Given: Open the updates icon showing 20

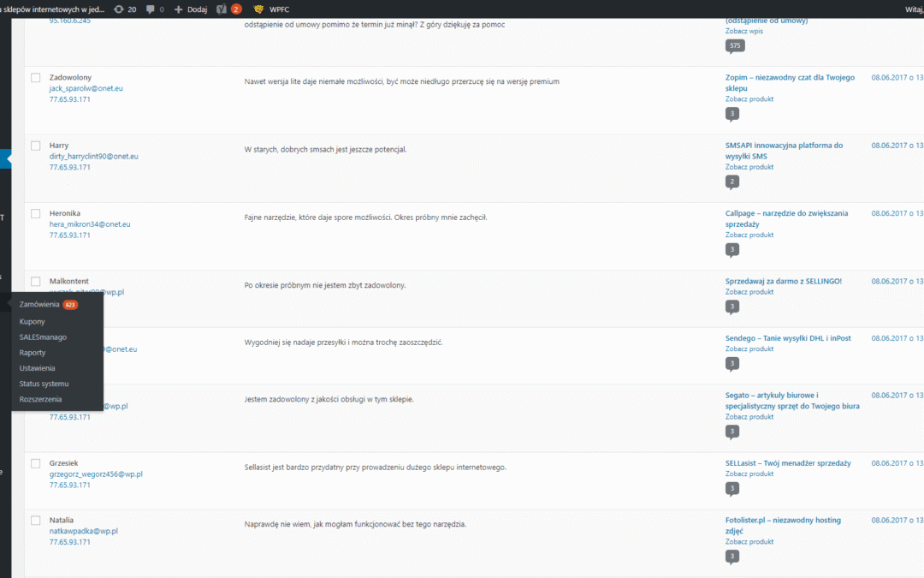Looking at the screenshot, I should point(124,9).
